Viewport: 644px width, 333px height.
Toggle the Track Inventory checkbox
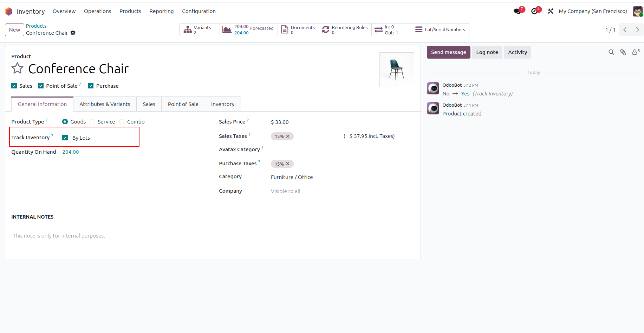click(x=65, y=138)
